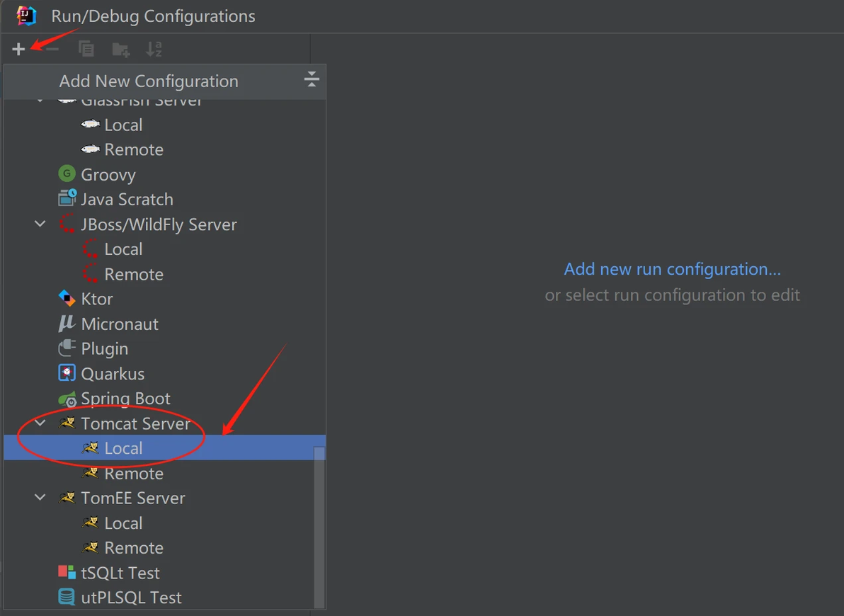Click the Micronaut mu icon
844x616 pixels.
click(x=67, y=323)
